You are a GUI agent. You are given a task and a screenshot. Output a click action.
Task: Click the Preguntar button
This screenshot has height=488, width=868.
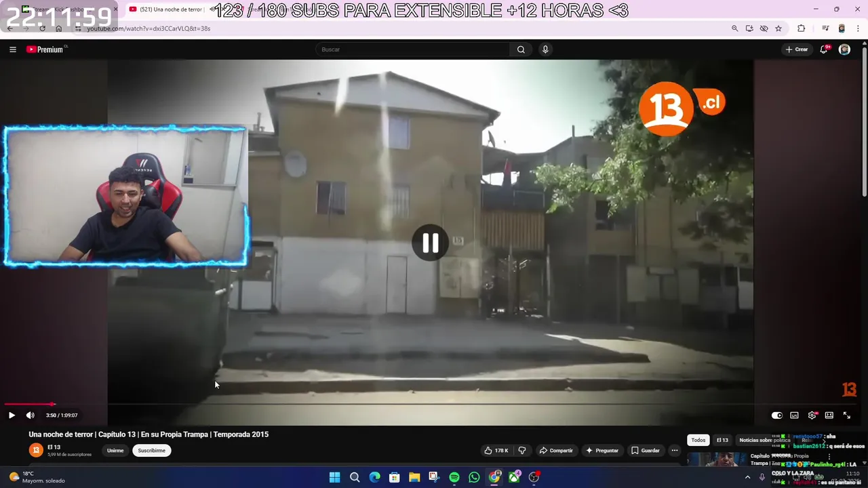tap(602, 451)
